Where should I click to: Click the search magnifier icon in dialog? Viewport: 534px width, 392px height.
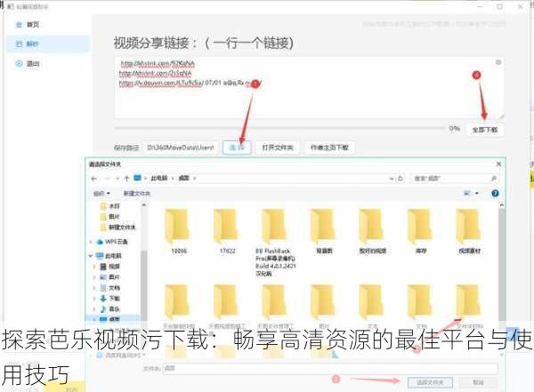pos(493,179)
